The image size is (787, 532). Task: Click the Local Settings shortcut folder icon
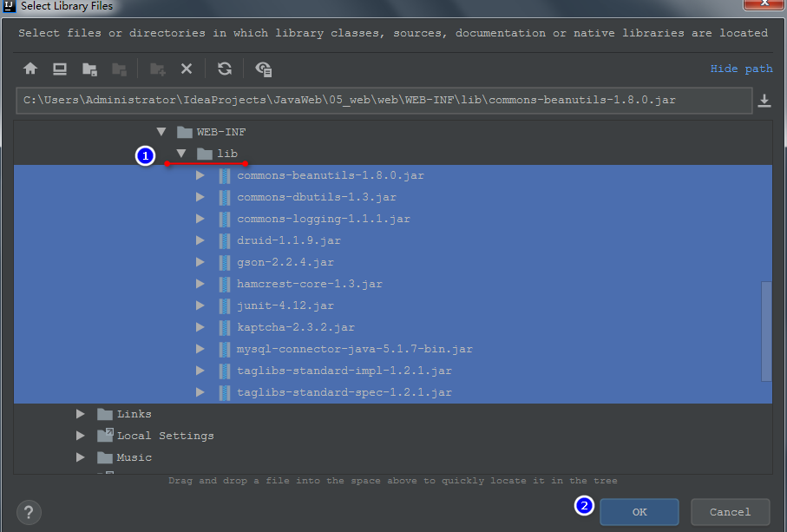point(105,435)
